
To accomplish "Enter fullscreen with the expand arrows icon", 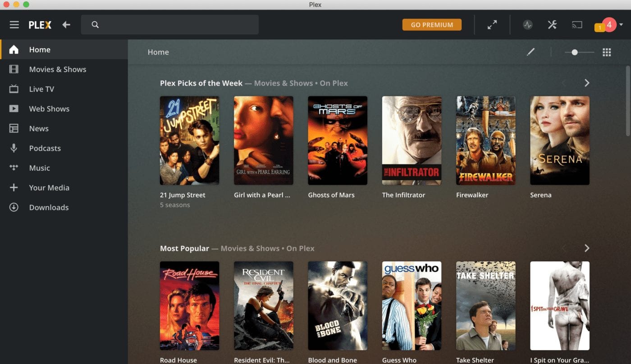I will tap(492, 25).
